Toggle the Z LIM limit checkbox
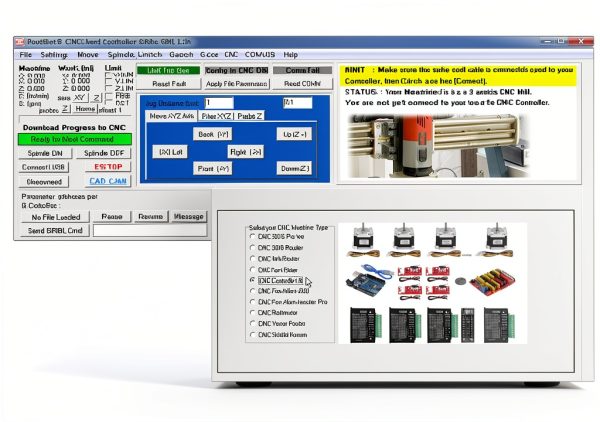 coord(108,89)
